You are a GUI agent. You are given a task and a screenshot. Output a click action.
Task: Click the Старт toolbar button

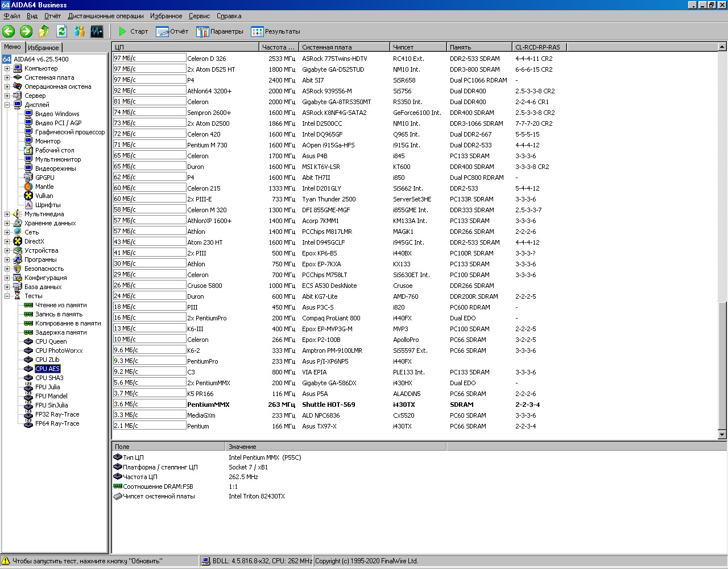(x=133, y=31)
